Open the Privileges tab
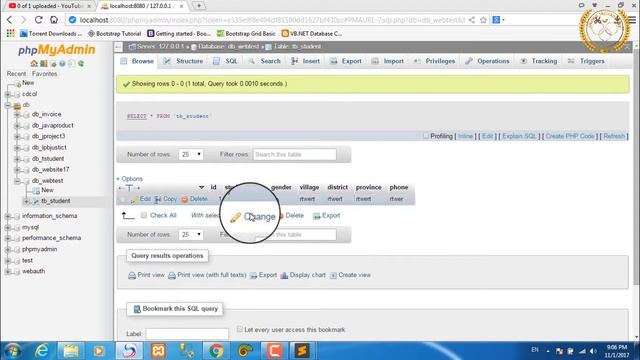 (x=435, y=61)
